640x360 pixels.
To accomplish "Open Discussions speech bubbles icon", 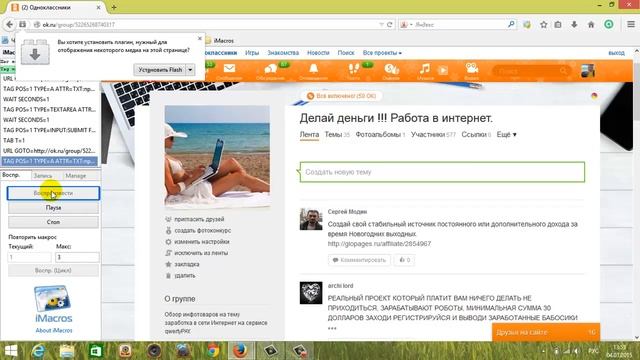I will (270, 69).
